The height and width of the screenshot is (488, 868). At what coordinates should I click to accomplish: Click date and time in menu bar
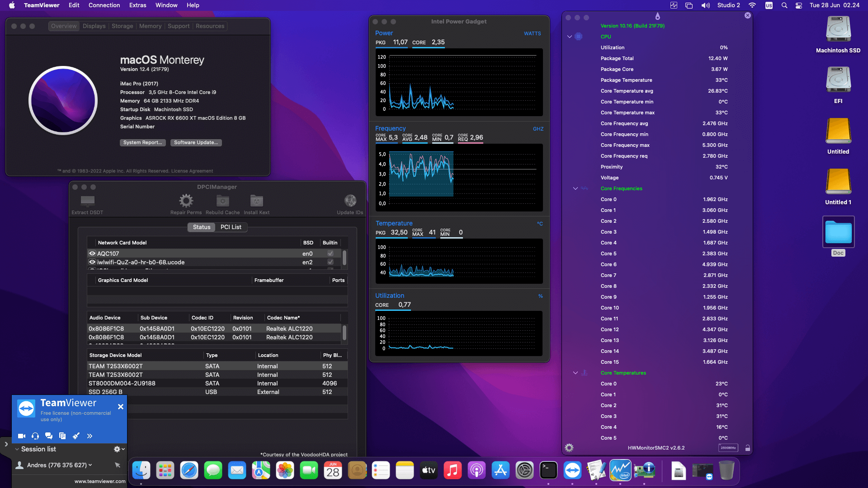click(835, 5)
